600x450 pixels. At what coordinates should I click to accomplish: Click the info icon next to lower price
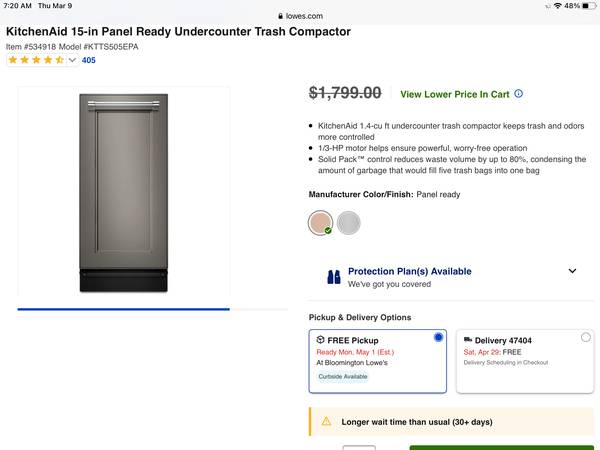click(518, 94)
